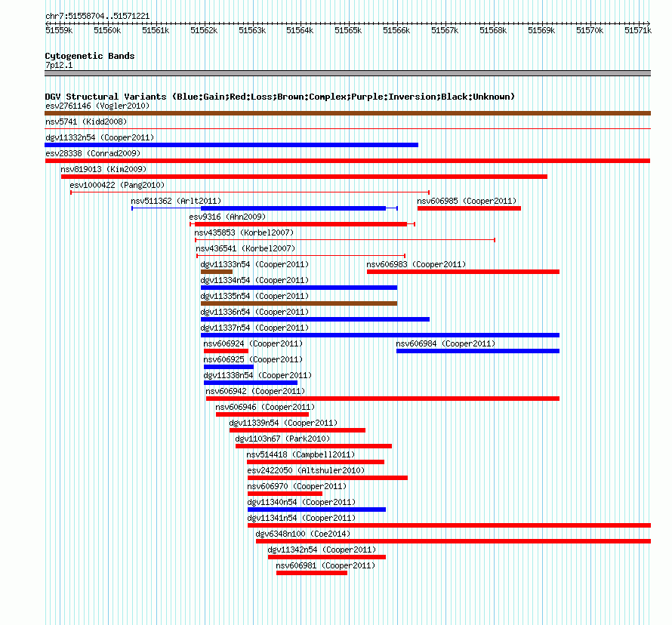Open dgv11337n54 (Cooper2011) label
The height and width of the screenshot is (625, 672).
click(x=254, y=328)
